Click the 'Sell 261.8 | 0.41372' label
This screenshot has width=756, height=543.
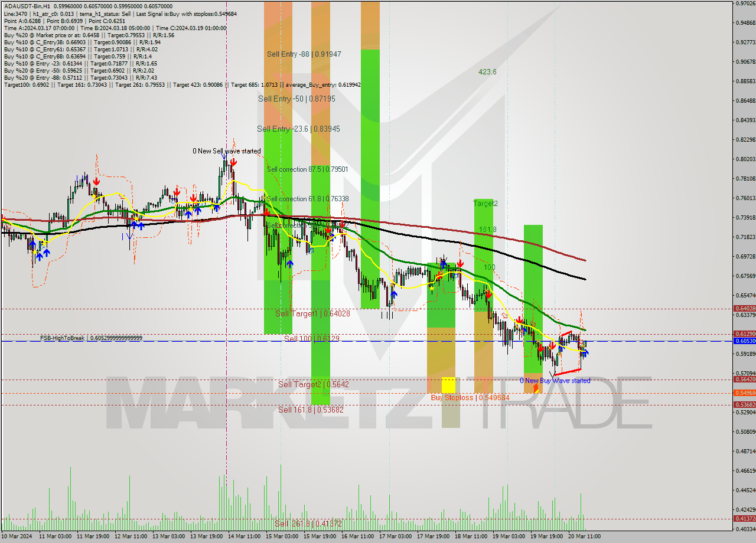(308, 524)
